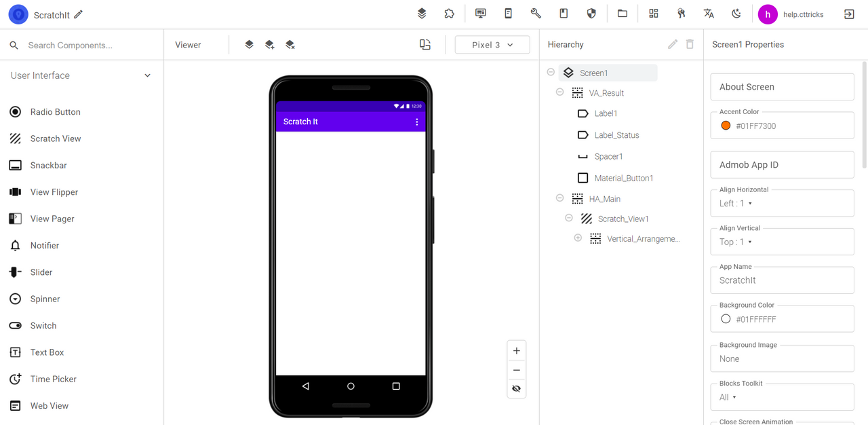Click the properties panel scrollbar
The width and height of the screenshot is (868, 425).
864,114
